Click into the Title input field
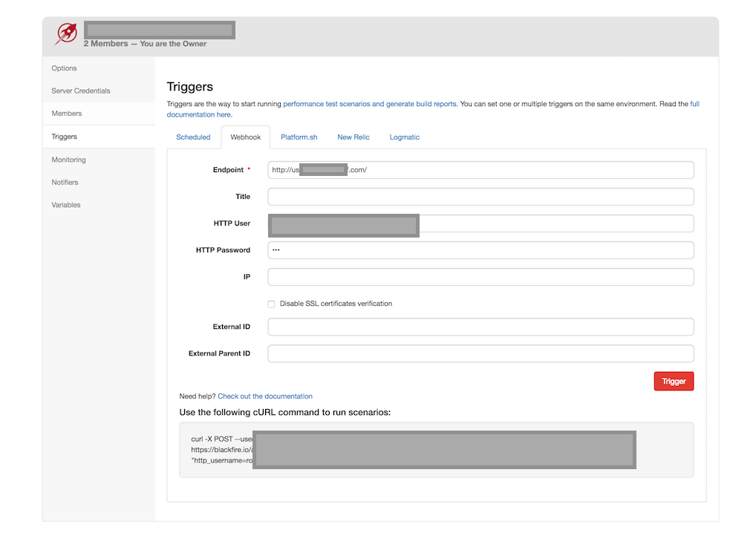The width and height of the screenshot is (756, 533). click(x=480, y=197)
